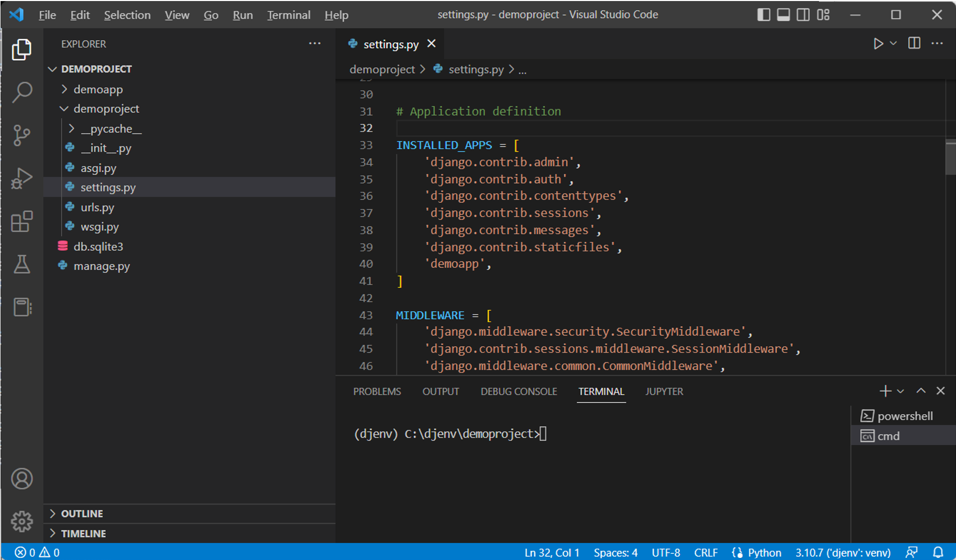Open the new terminal launch profile dropdown
The width and height of the screenshot is (956, 560).
click(x=900, y=391)
